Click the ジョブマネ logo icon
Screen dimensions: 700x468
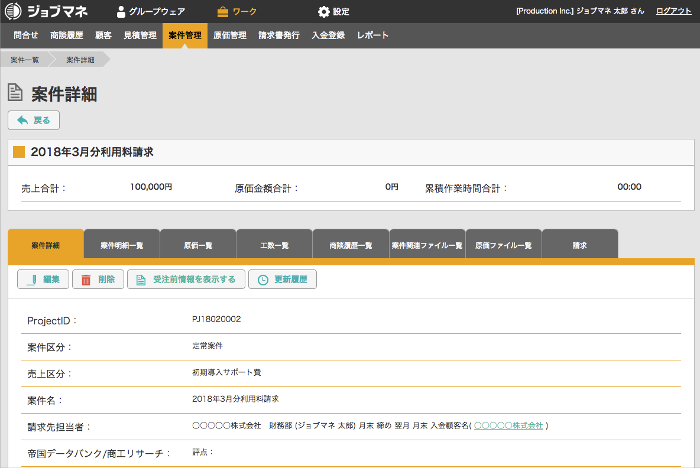pos(13,11)
